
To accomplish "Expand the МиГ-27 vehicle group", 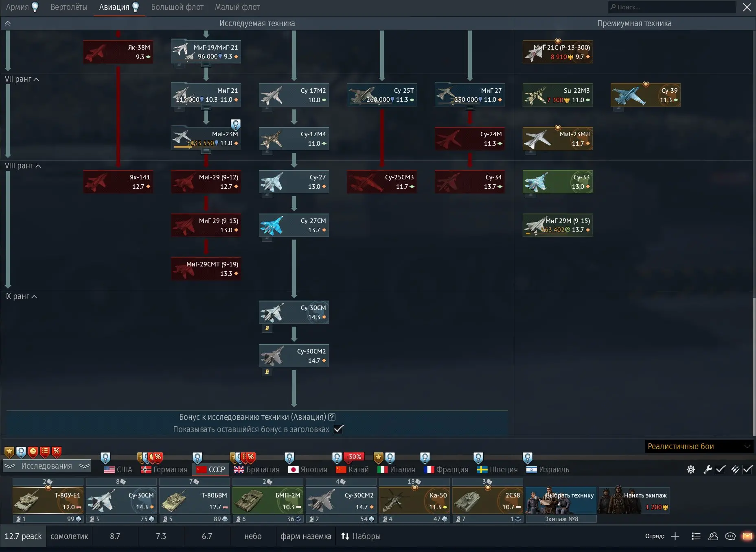I will pyautogui.click(x=470, y=108).
